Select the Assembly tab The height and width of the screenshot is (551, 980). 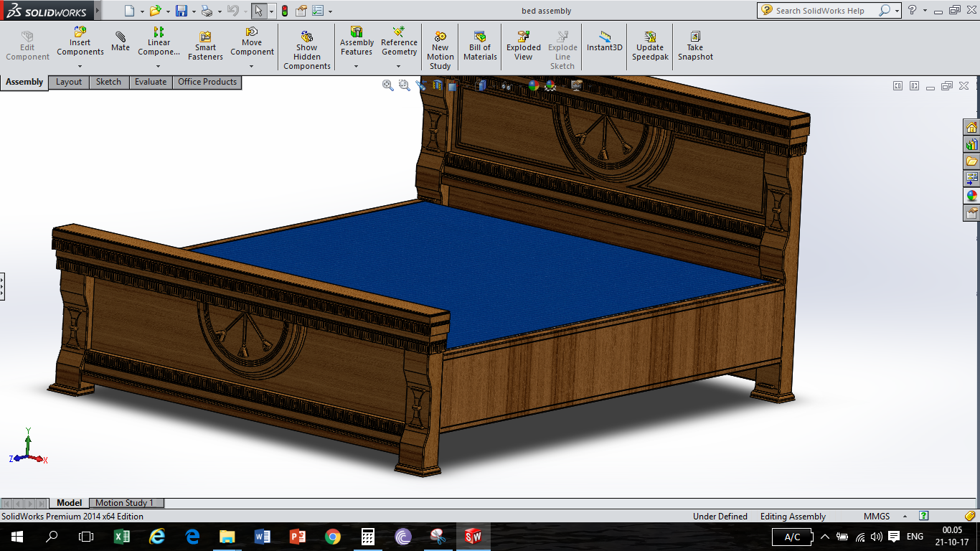pyautogui.click(x=24, y=82)
